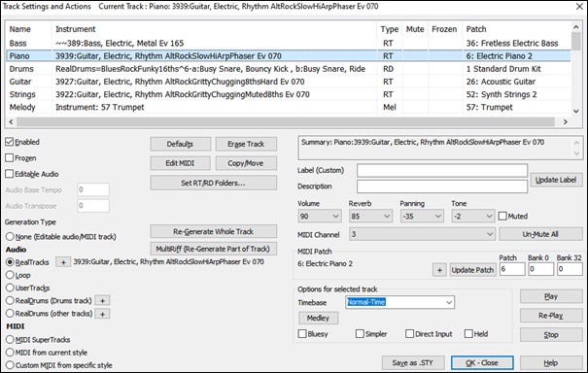The image size is (588, 373).
Task: Select the Strings track row
Action: pyautogui.click(x=289, y=94)
